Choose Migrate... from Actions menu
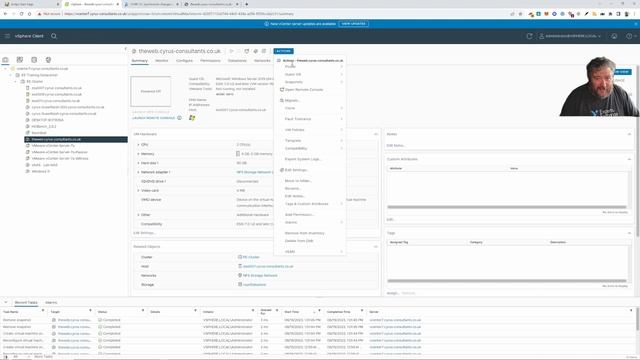Viewport: 640px width, 360px height. [310, 100]
